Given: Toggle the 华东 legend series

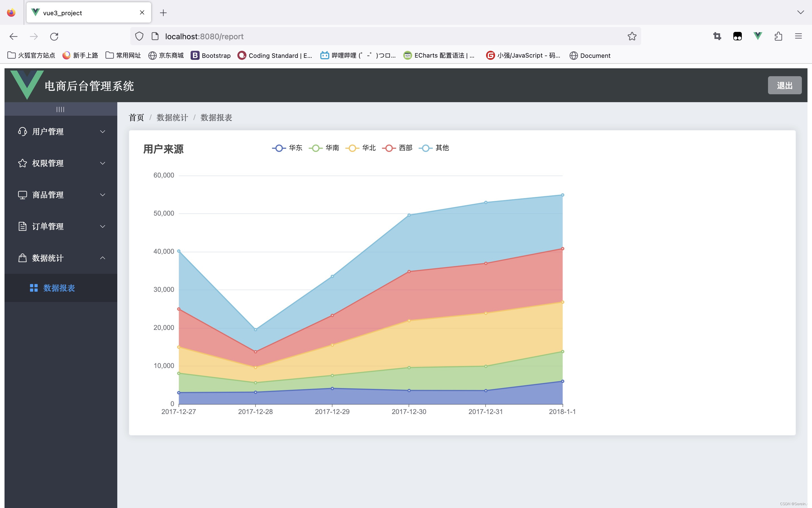Looking at the screenshot, I should (x=287, y=148).
